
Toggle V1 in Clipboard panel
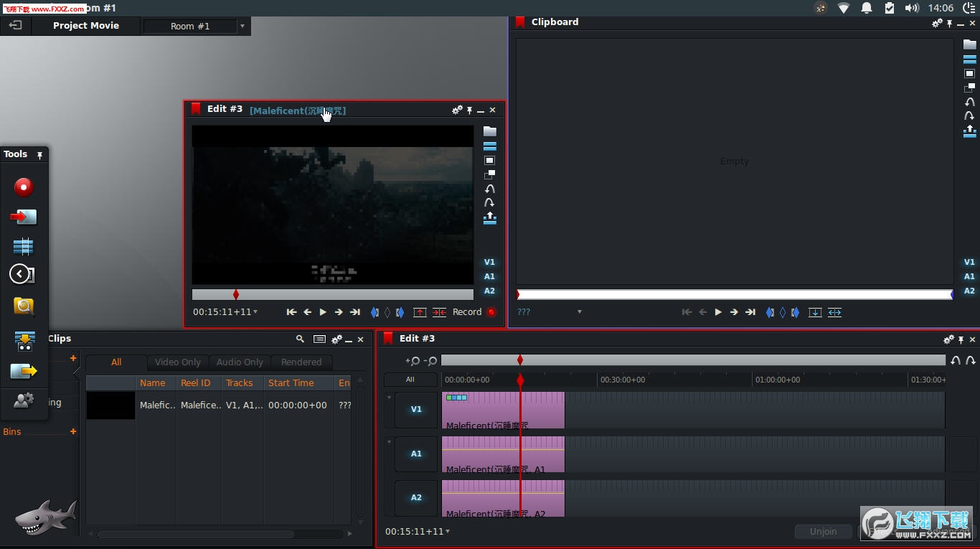969,262
